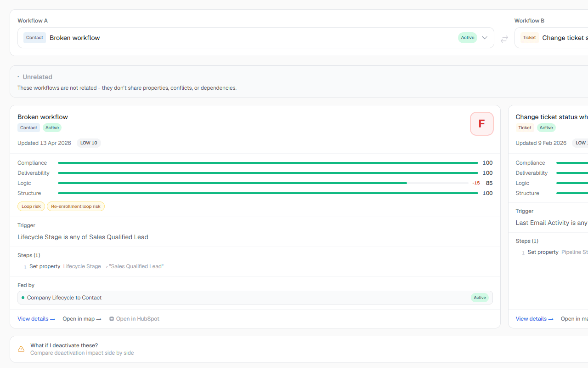
Task: Open Broken workflow in map
Action: 82,319
